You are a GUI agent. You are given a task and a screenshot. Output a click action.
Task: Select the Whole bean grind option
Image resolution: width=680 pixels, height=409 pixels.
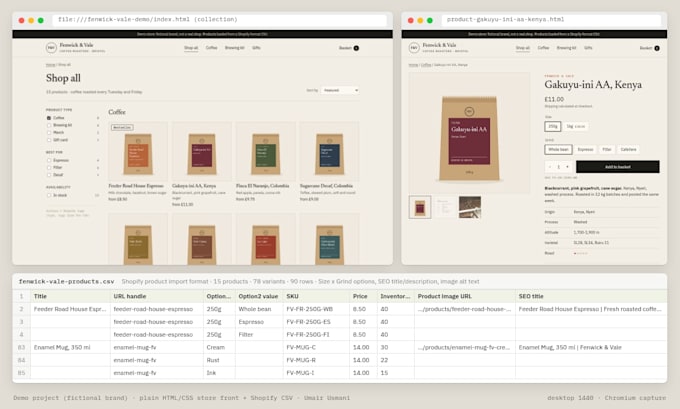tap(558, 149)
